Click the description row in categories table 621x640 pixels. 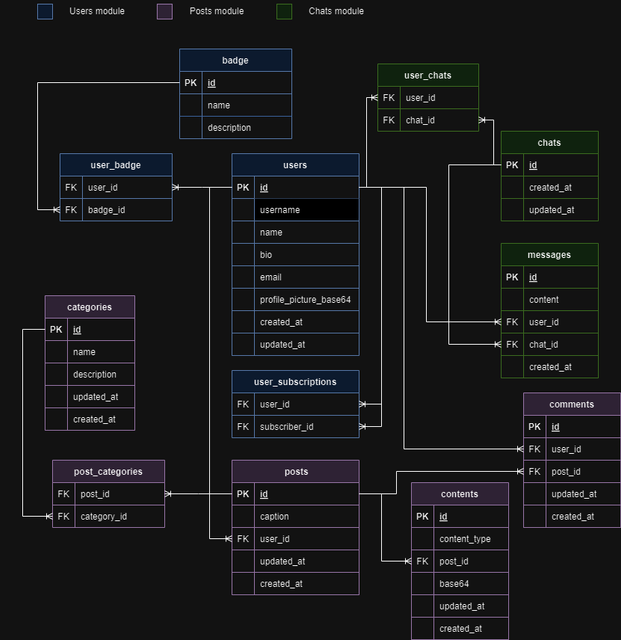(x=90, y=374)
